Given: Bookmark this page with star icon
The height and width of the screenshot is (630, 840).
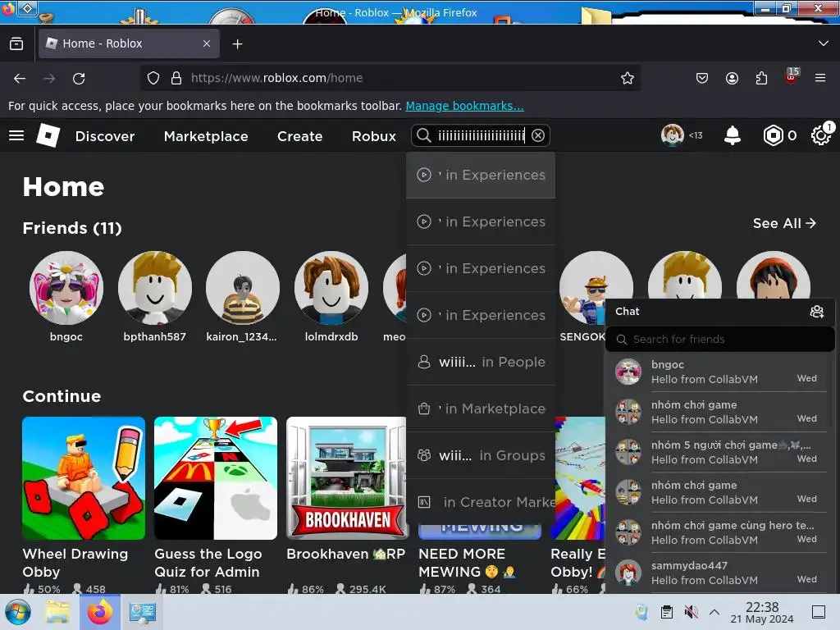Looking at the screenshot, I should (x=628, y=78).
